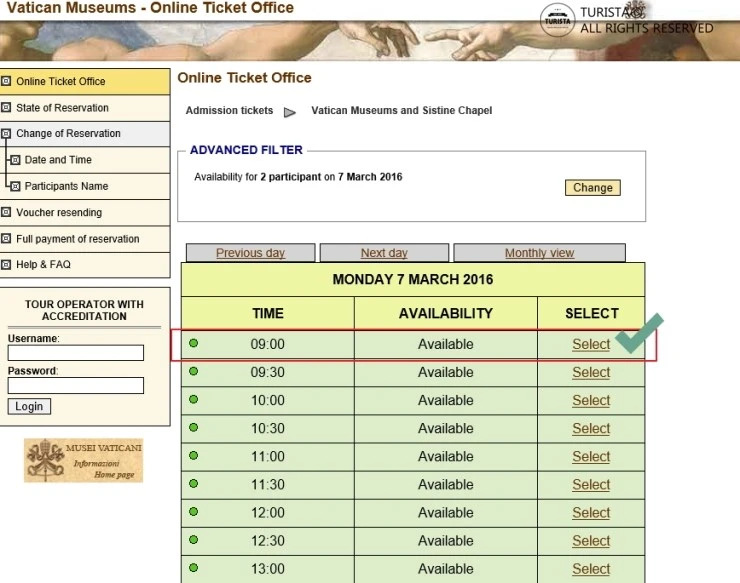Screen dimensions: 740x583
Task: Click the Available cell for 12:30
Action: click(446, 541)
